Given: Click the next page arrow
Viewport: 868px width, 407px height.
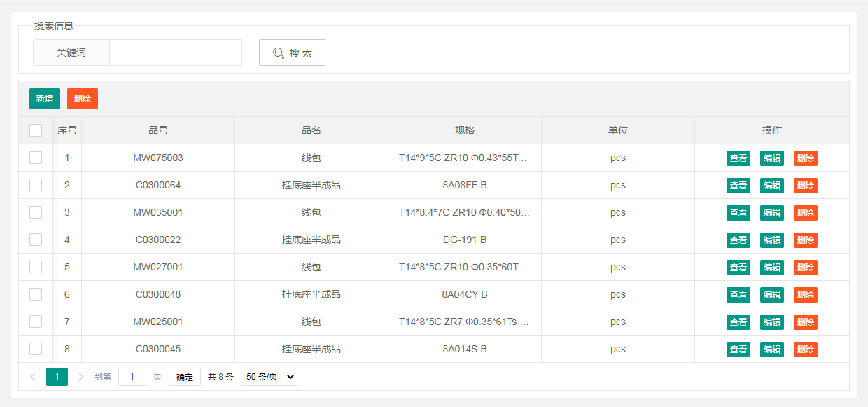Looking at the screenshot, I should coord(80,377).
